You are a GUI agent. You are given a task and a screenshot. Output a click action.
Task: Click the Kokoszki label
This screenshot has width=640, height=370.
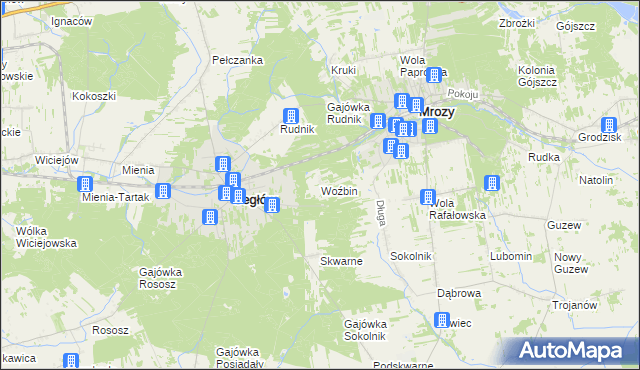pyautogui.click(x=94, y=96)
